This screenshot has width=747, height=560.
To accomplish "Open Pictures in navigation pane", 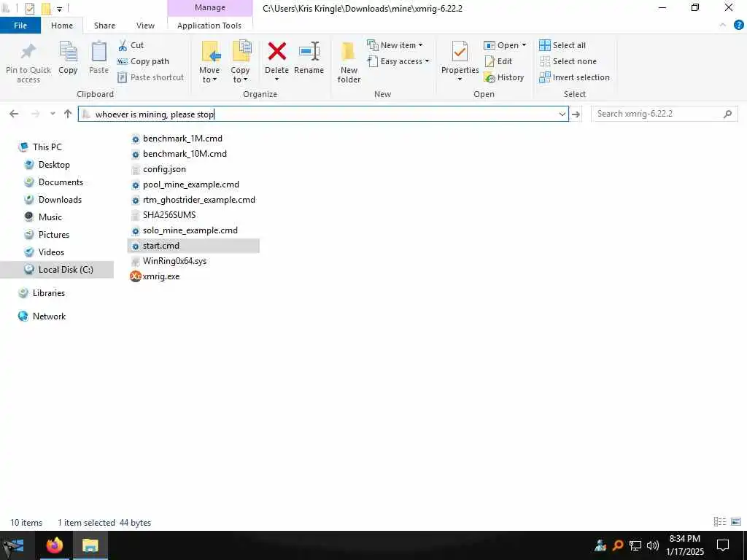I will [54, 235].
